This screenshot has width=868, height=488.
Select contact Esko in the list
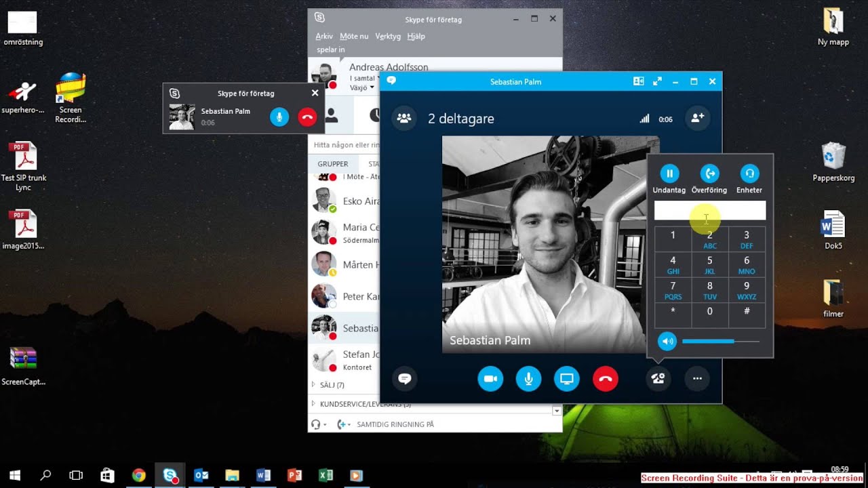(x=344, y=201)
